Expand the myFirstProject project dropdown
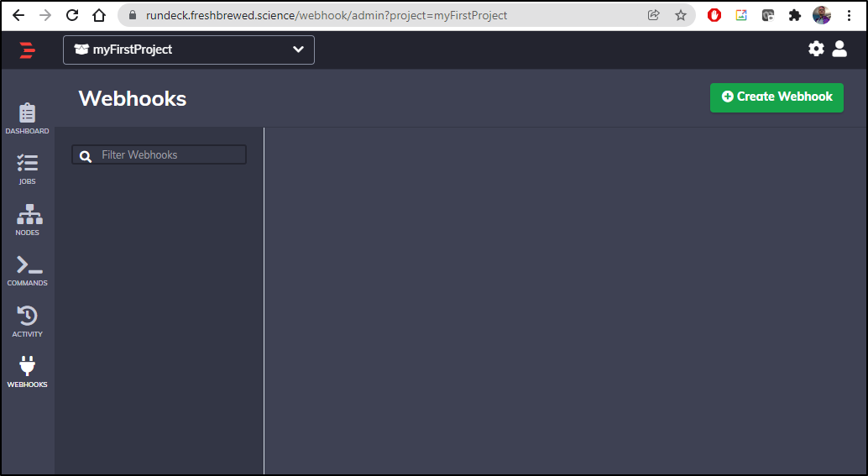 pyautogui.click(x=189, y=50)
